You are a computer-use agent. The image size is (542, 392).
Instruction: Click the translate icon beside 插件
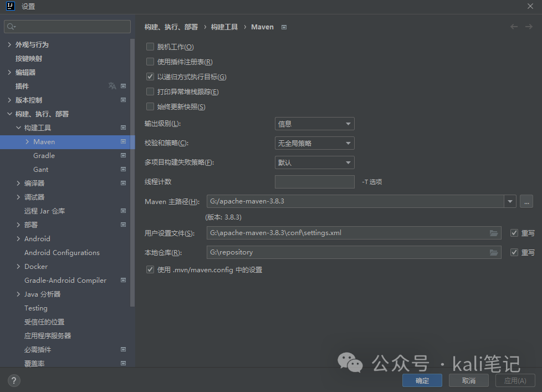(112, 86)
